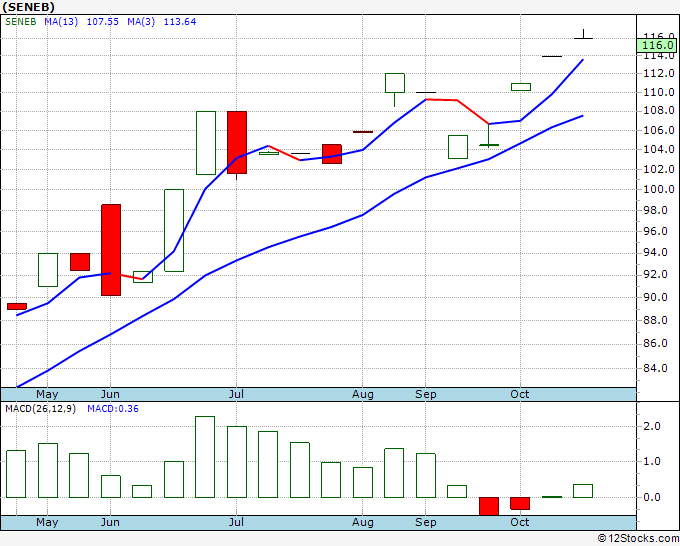
Task: Click Jul on the price chart time axis
Action: click(x=236, y=394)
